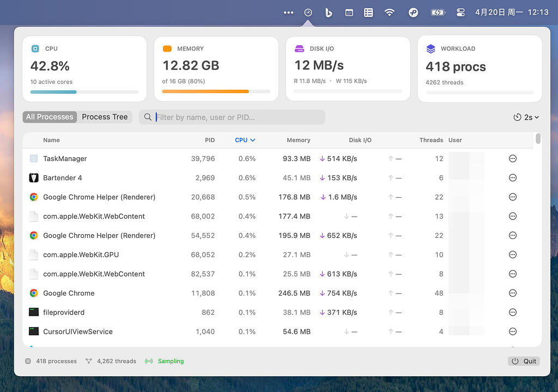Click the search magnifier icon
The height and width of the screenshot is (392, 558).
[x=148, y=117]
